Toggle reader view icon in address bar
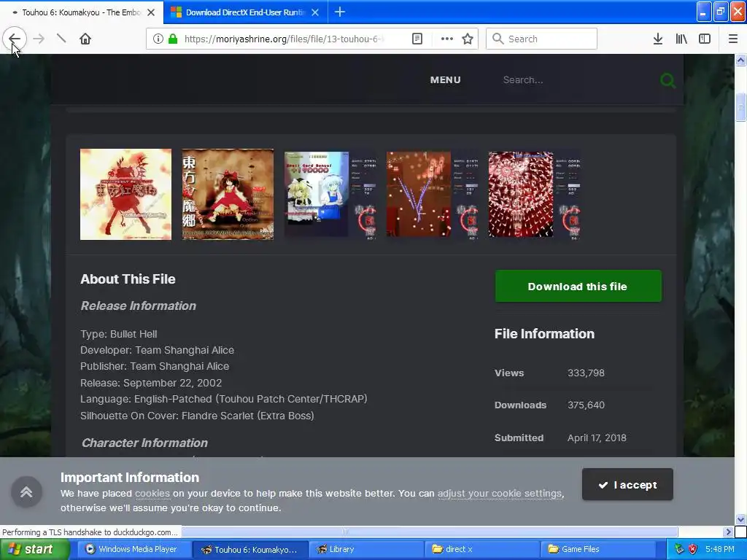747x560 pixels. pos(417,39)
